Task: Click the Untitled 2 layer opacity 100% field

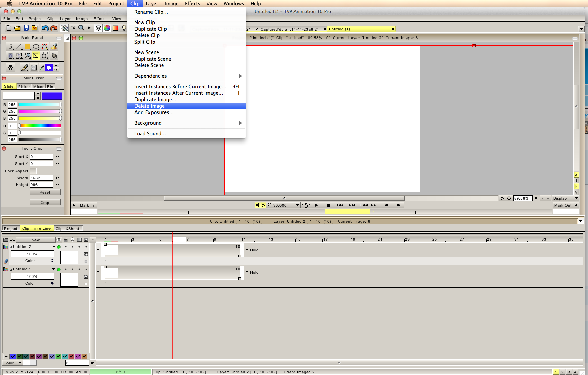Action: (x=32, y=254)
